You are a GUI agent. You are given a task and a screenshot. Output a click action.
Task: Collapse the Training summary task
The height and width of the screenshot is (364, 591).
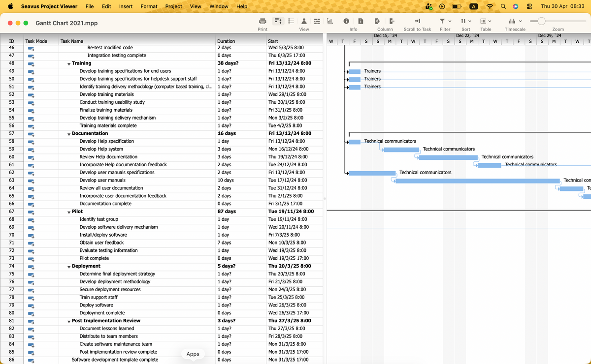69,63
